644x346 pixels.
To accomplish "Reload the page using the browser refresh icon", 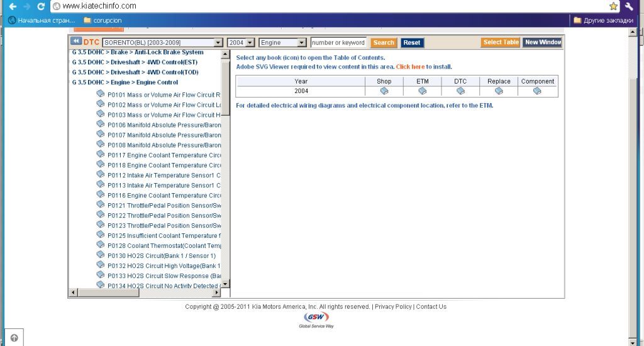I will click(x=41, y=6).
